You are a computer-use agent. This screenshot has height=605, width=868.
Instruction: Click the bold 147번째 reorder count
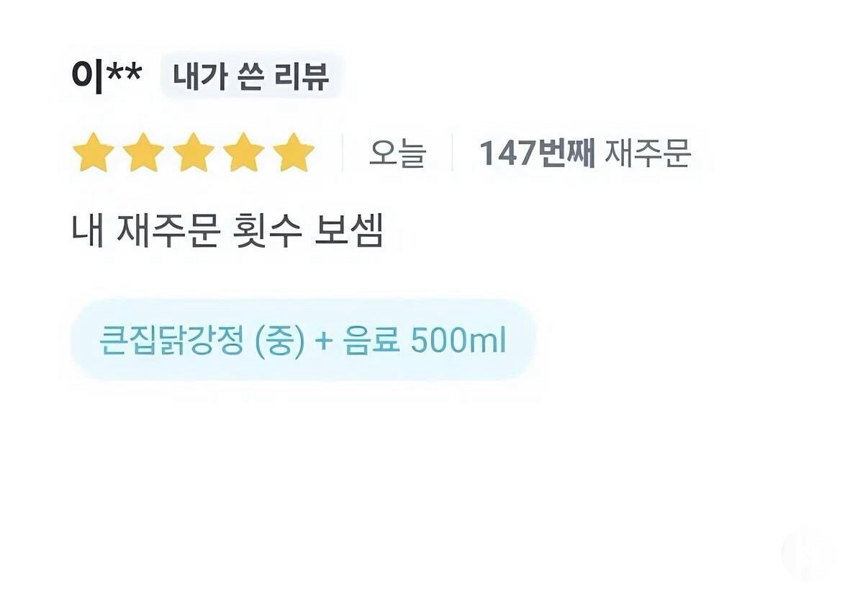pyautogui.click(x=537, y=153)
